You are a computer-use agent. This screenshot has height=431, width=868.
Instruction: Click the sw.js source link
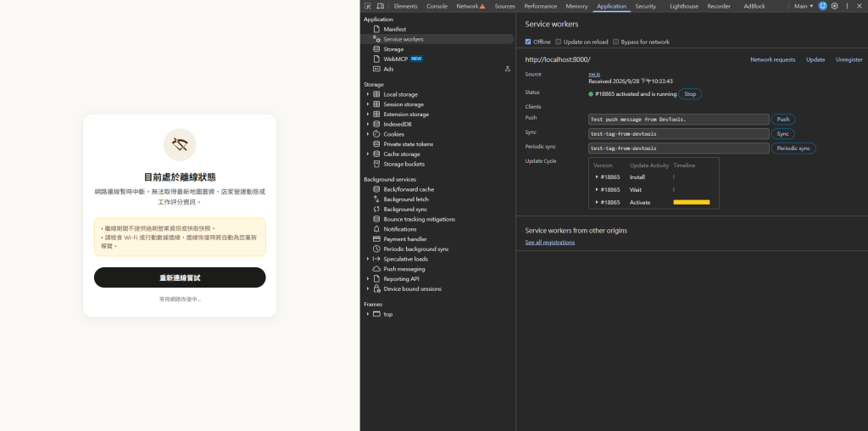(x=594, y=74)
